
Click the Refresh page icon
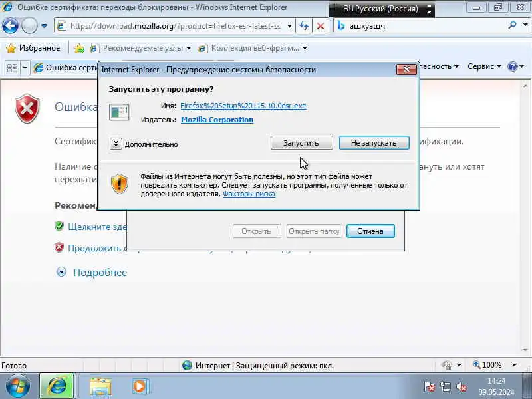pos(304,26)
